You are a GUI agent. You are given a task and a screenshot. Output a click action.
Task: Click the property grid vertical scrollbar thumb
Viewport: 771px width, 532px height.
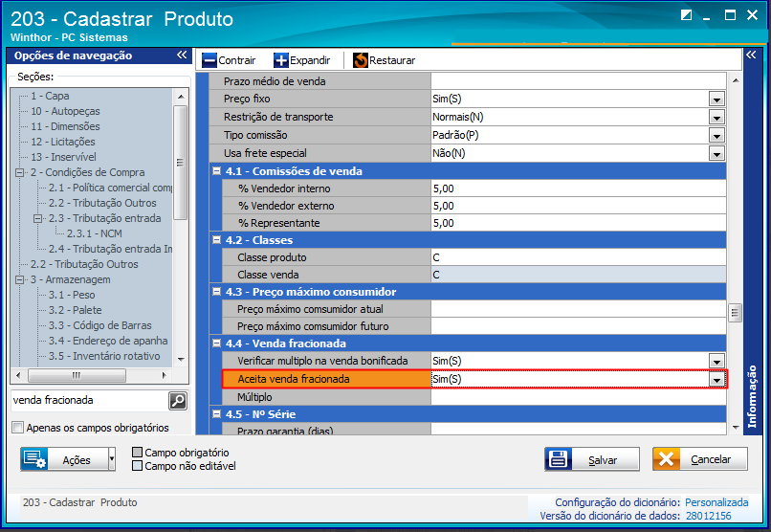pos(735,312)
